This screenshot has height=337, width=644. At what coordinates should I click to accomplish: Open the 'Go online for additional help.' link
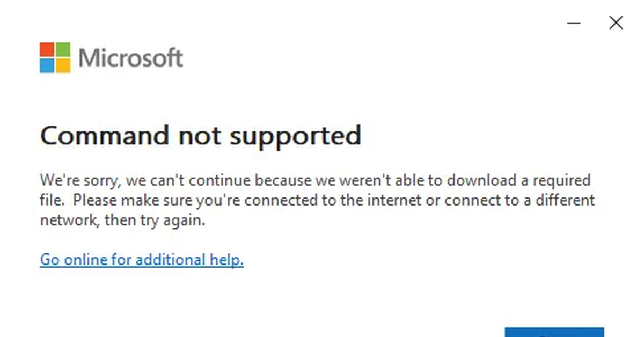142,260
